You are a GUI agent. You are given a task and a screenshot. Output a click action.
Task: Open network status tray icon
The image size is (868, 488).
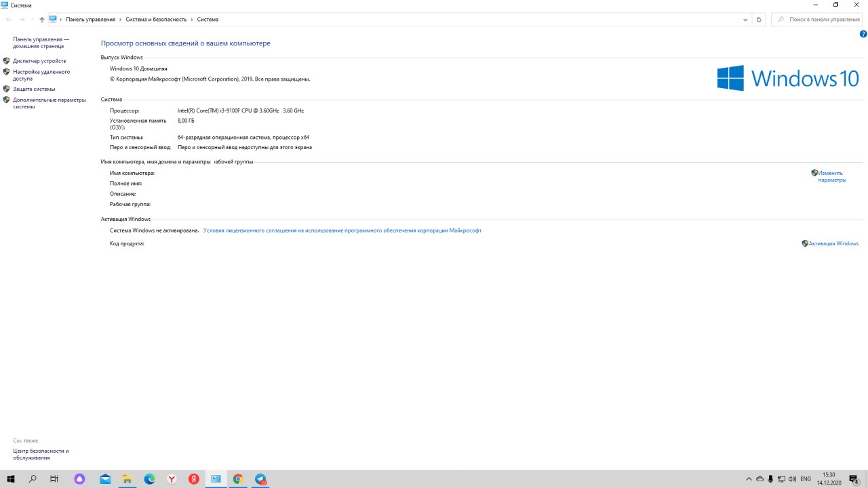pyautogui.click(x=781, y=479)
